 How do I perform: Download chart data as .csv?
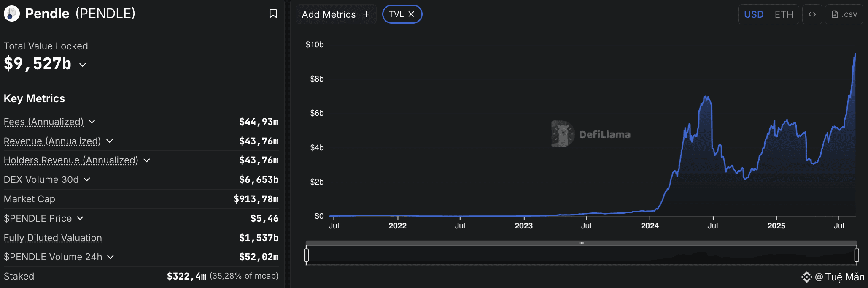click(844, 14)
